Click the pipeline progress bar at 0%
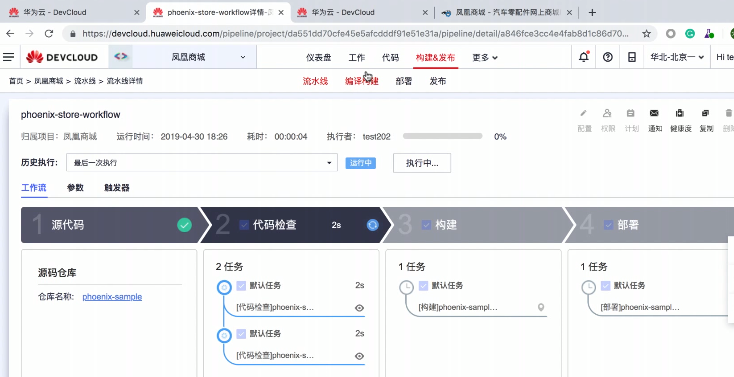Viewport: 734px width, 377px height. click(442, 136)
